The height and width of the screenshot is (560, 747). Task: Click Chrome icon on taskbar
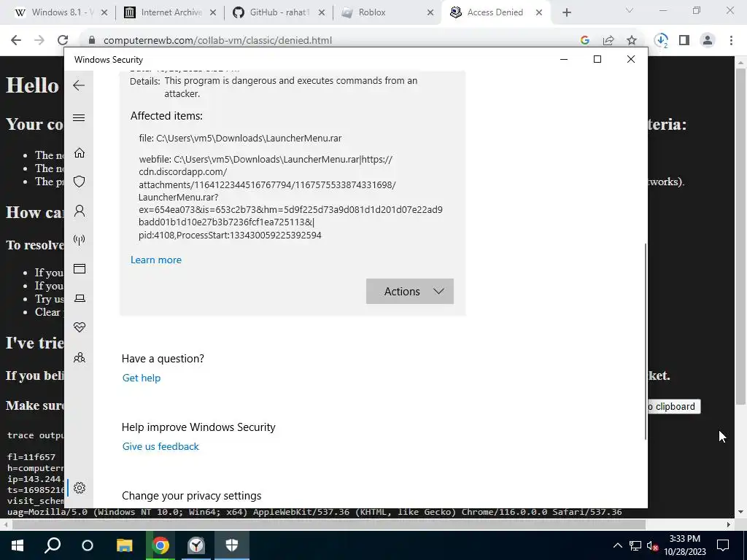click(x=160, y=545)
